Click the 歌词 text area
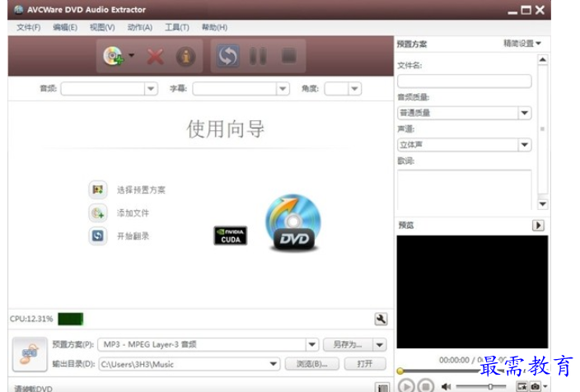This screenshot has width=580, height=392. tap(465, 190)
